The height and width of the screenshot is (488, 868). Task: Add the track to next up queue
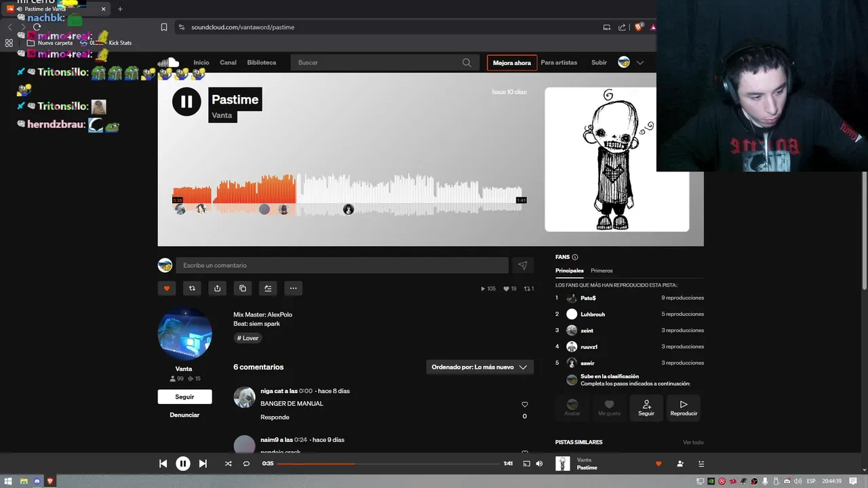(268, 288)
